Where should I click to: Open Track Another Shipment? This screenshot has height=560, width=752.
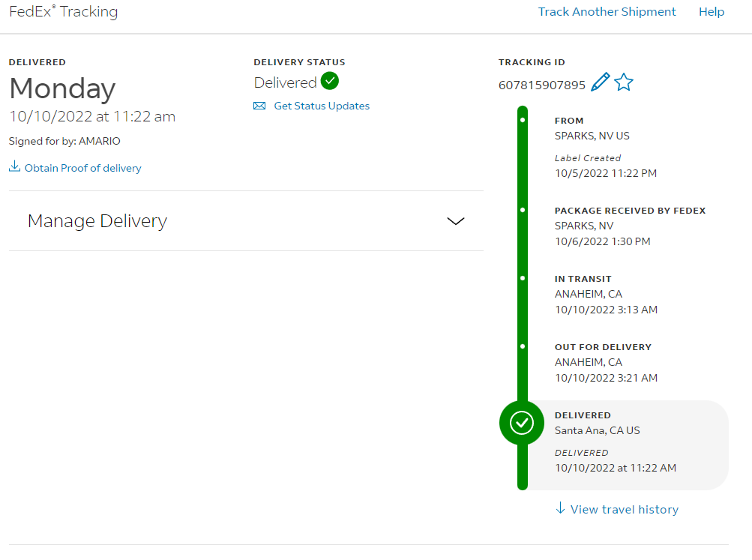coord(607,11)
